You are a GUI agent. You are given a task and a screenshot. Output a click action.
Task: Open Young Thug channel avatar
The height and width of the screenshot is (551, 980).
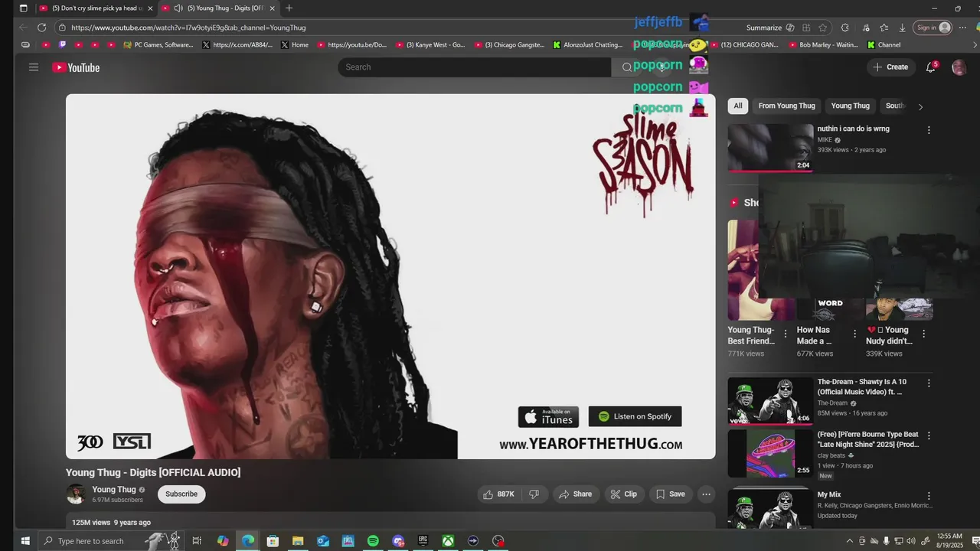(x=76, y=494)
